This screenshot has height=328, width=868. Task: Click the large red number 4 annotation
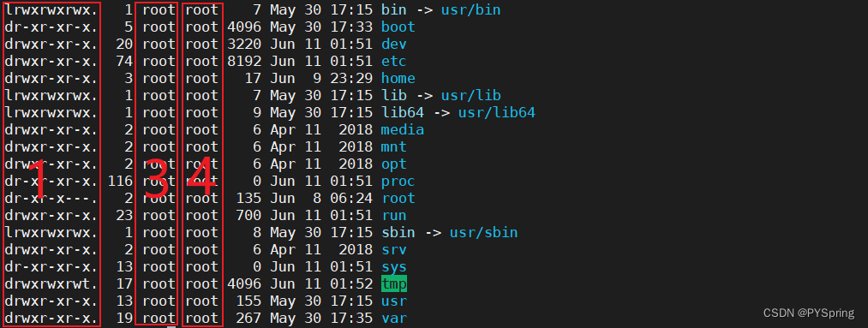click(201, 178)
